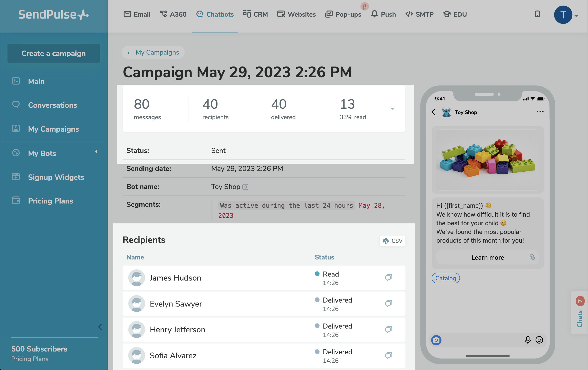The width and height of the screenshot is (588, 370).
Task: Open chat icon for James Hudson
Action: coord(389,277)
